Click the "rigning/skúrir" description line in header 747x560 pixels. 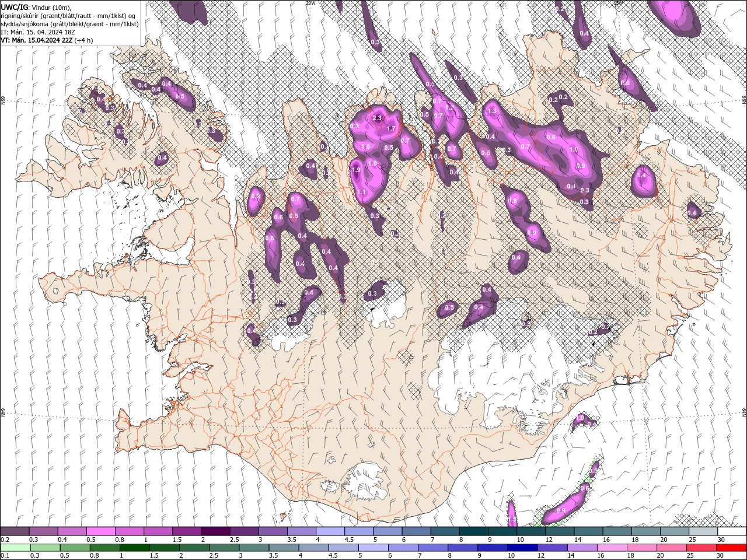pos(69,15)
